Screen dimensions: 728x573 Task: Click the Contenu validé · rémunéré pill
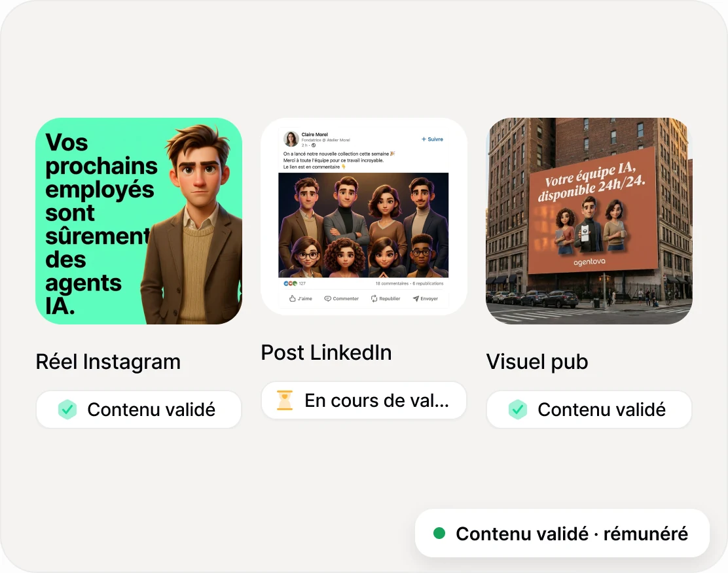coord(562,533)
